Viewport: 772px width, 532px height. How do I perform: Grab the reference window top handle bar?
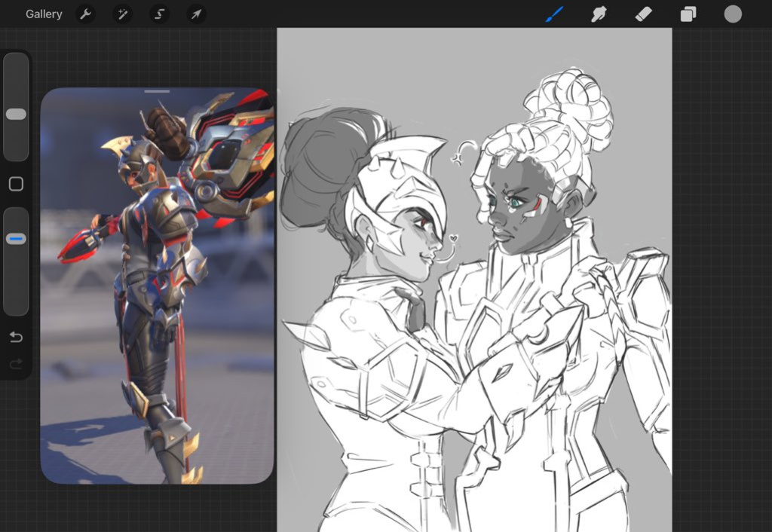(157, 91)
